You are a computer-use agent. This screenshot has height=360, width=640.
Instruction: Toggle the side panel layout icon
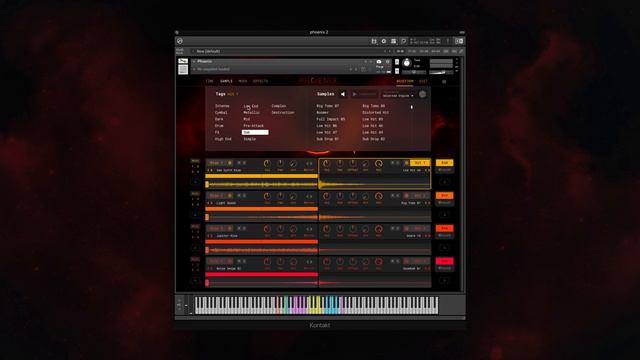(x=459, y=41)
